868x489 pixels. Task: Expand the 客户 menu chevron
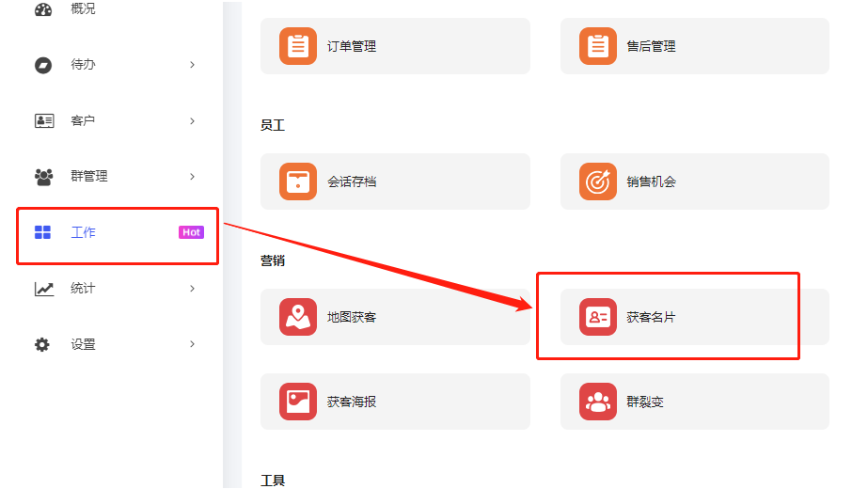[192, 120]
